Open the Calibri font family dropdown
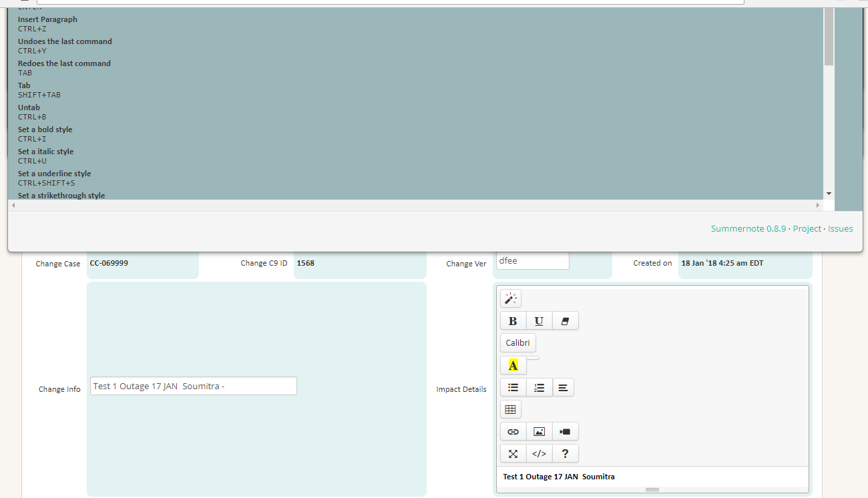This screenshot has height=498, width=868. pyautogui.click(x=517, y=342)
